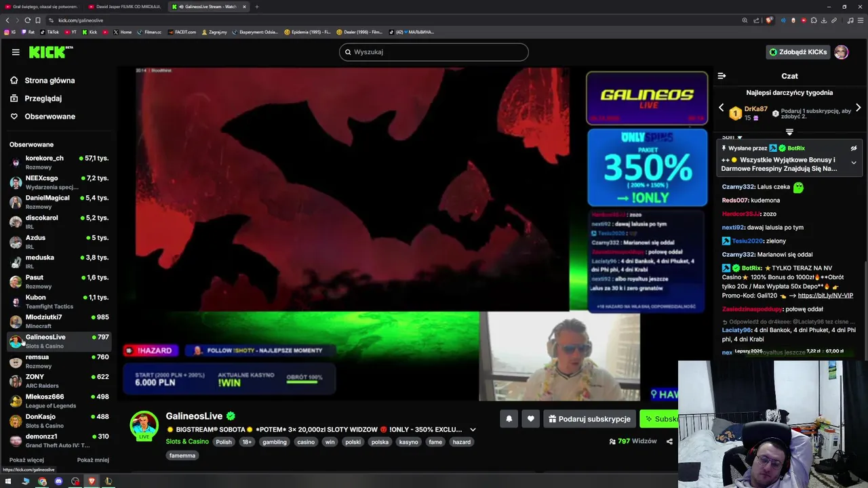Expand the gifters leaderboard down arrow
This screenshot has height=488, width=868.
tap(789, 131)
